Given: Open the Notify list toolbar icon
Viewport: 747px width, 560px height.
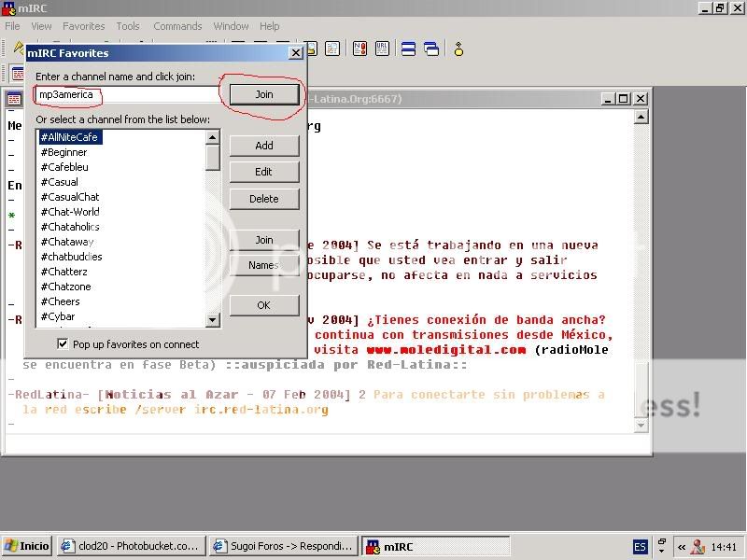Looking at the screenshot, I should point(359,49).
